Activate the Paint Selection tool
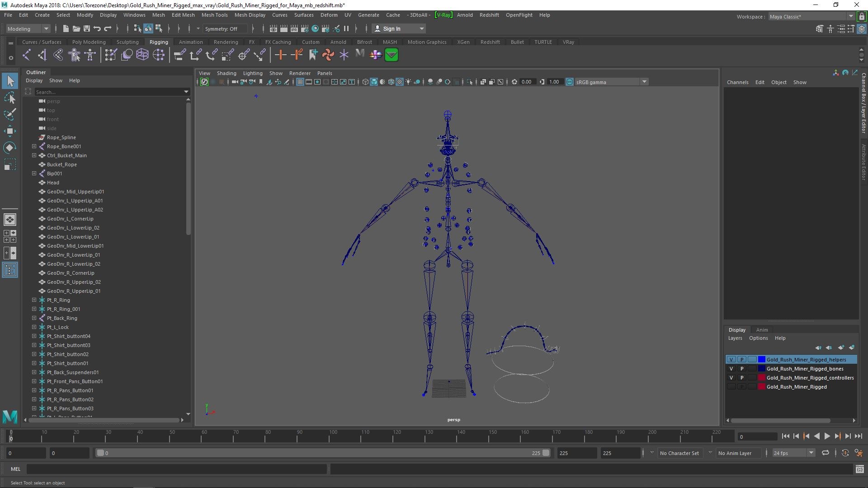This screenshot has width=868, height=488. pyautogui.click(x=10, y=114)
